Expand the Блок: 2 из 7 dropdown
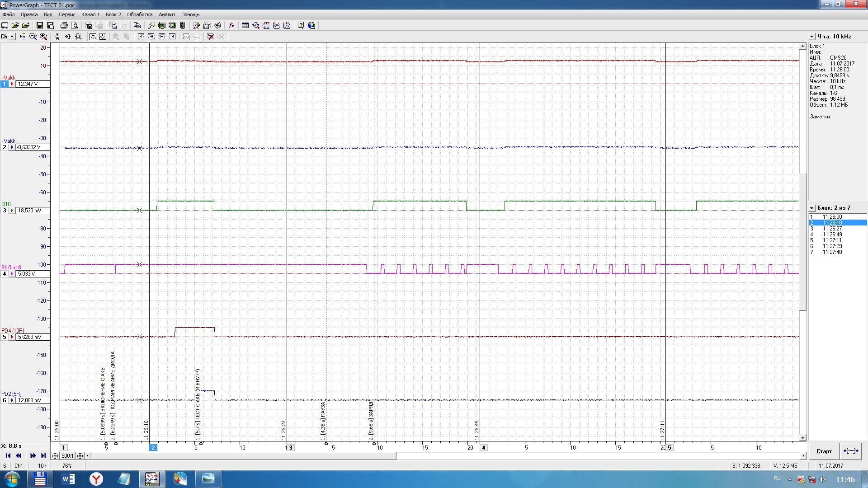Screen dimensions: 868x488 point(811,208)
